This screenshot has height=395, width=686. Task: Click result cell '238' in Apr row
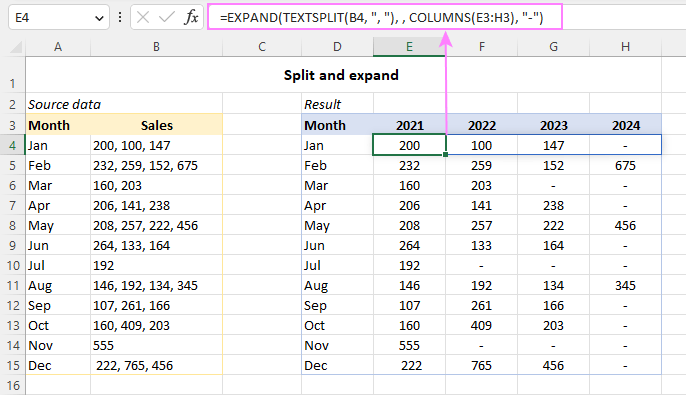pos(553,206)
